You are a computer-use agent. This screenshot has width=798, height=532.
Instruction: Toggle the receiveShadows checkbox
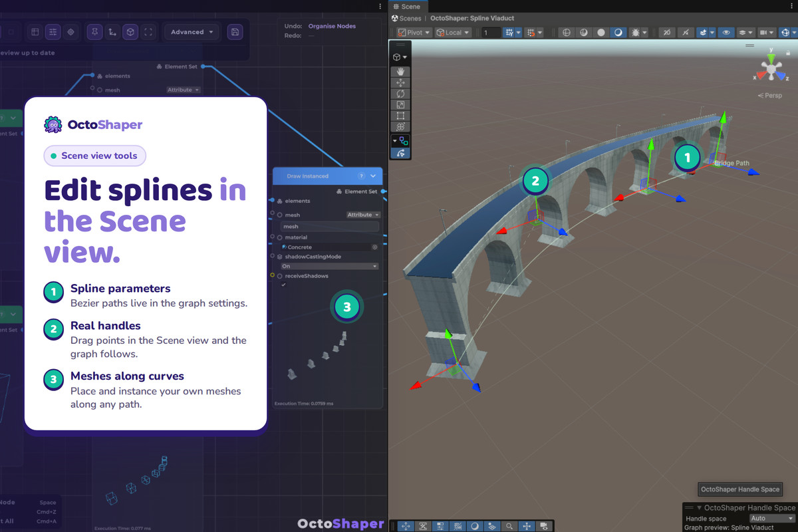click(x=283, y=285)
